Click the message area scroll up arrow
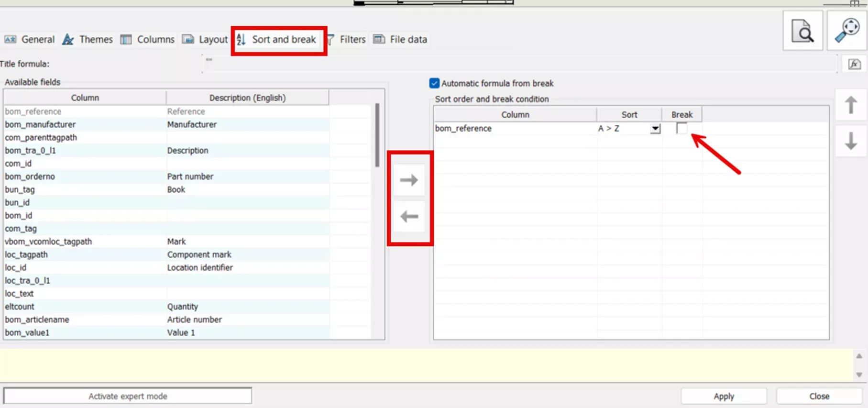868x408 pixels. [x=859, y=356]
